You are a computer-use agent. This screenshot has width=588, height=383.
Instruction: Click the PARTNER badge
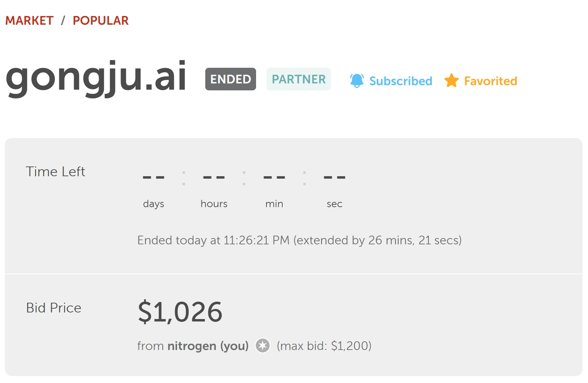[x=299, y=79]
